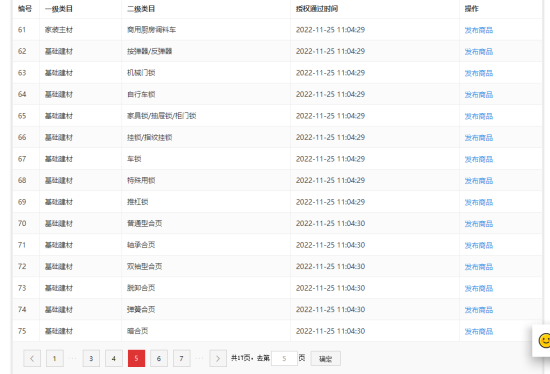Select page 4 in pagination
The width and height of the screenshot is (550, 374).
(x=114, y=358)
